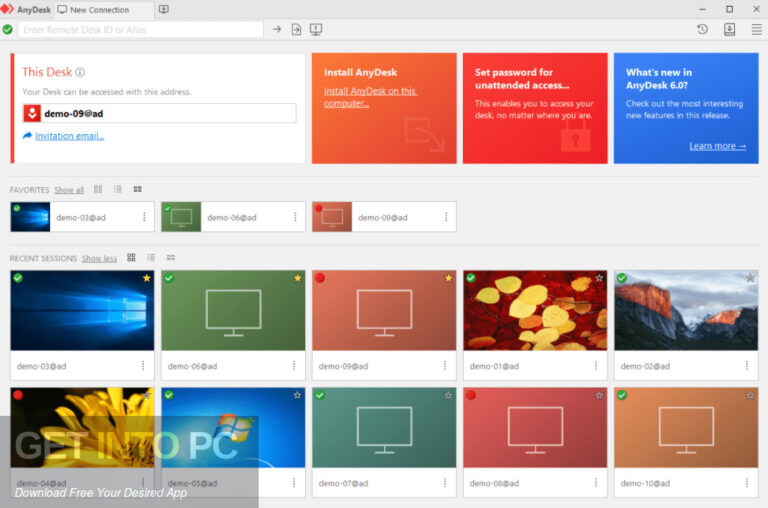Open options menu of recent session demo-06@ad
This screenshot has width=768, height=508.
click(294, 365)
